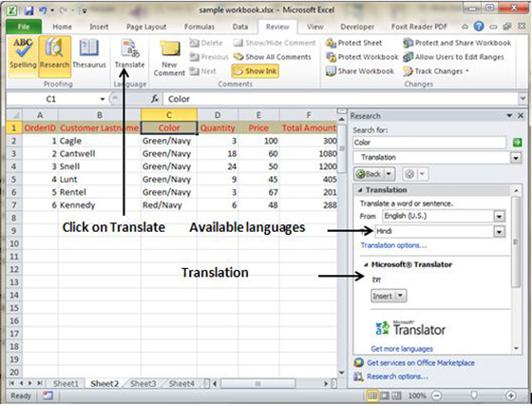This screenshot has width=532, height=406.
Task: Click the Save icon in quick access toolbar
Action: point(29,10)
